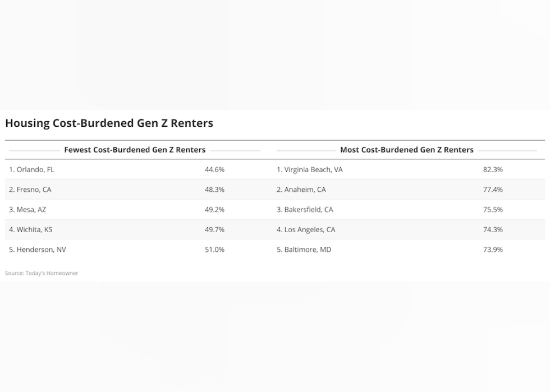Select the "Most Cost-Burdened Gen Z Renters" header
This screenshot has width=550, height=392.
[x=406, y=150]
